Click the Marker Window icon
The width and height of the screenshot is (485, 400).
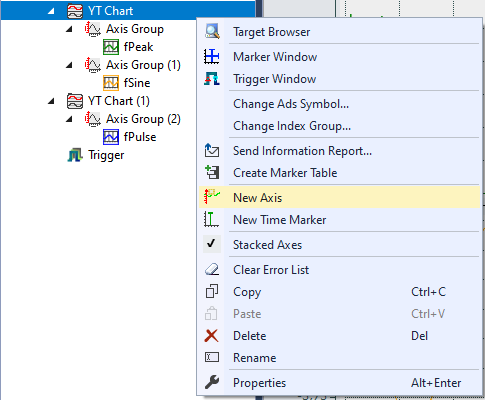pos(212,56)
